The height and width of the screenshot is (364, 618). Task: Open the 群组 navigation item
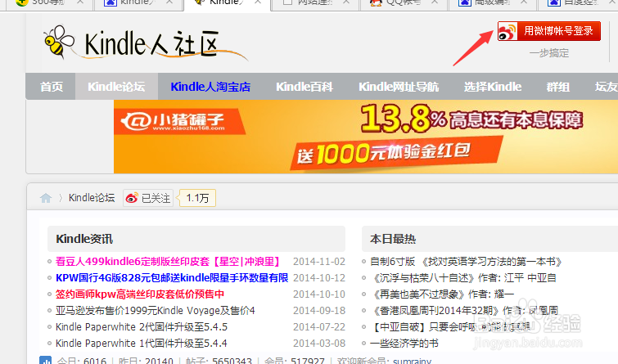557,87
